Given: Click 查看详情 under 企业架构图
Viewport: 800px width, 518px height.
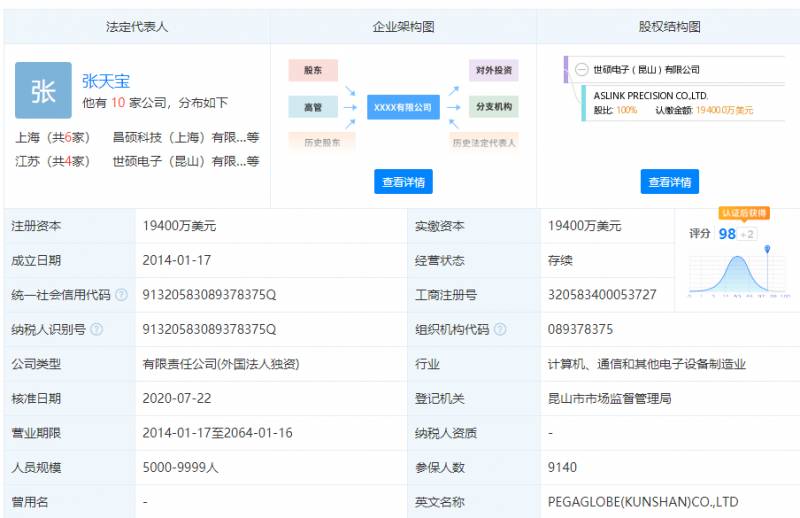Looking at the screenshot, I should (403, 182).
